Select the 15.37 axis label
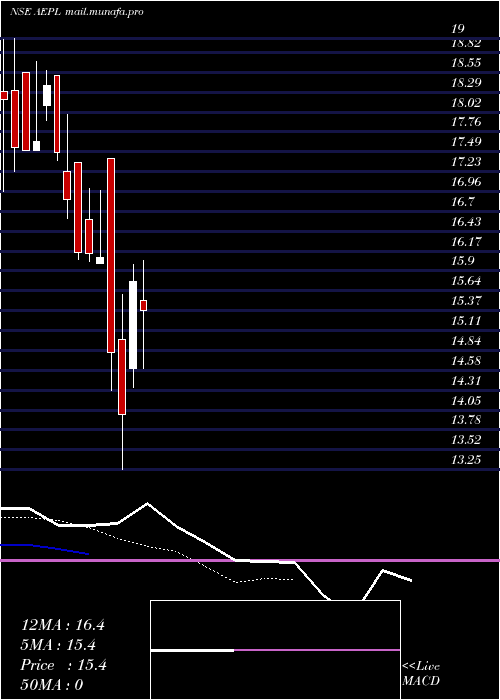 466,301
